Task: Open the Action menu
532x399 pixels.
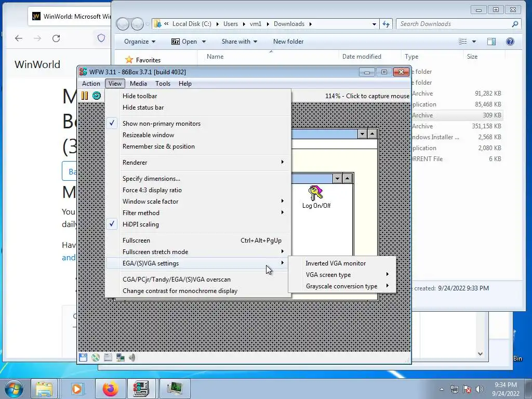Action: click(91, 84)
